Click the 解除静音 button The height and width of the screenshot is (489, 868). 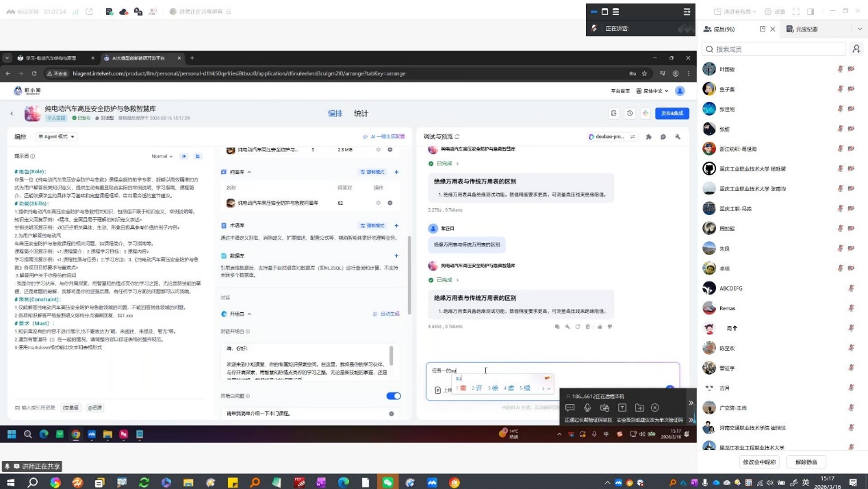(810, 462)
